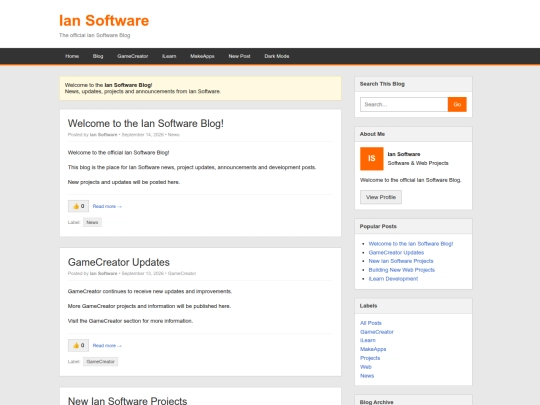
Task: Click the View Profile button
Action: click(381, 197)
